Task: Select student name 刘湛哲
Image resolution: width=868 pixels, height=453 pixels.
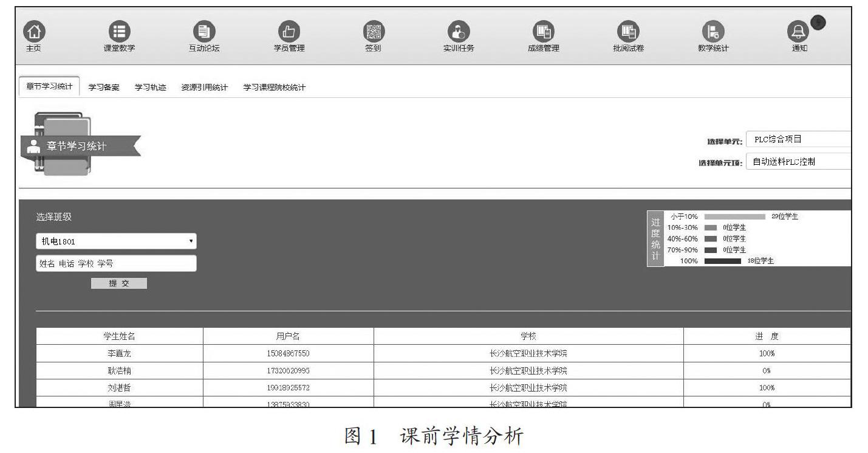Action: [119, 387]
